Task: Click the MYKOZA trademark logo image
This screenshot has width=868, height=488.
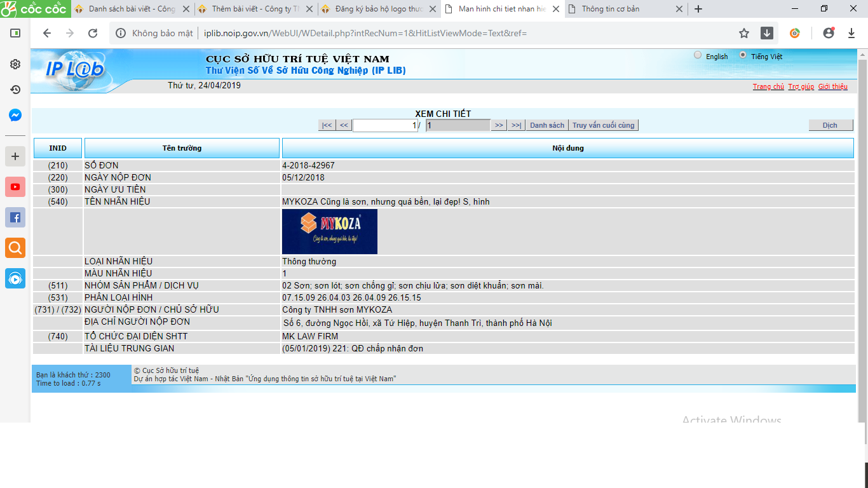Action: (330, 232)
